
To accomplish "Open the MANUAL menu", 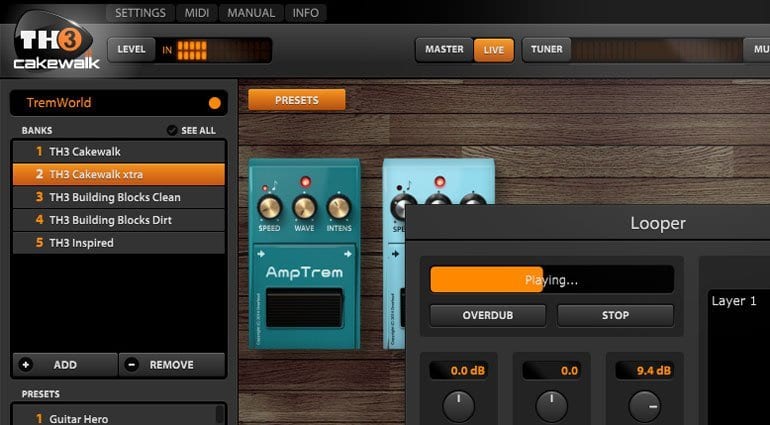I will (x=251, y=13).
